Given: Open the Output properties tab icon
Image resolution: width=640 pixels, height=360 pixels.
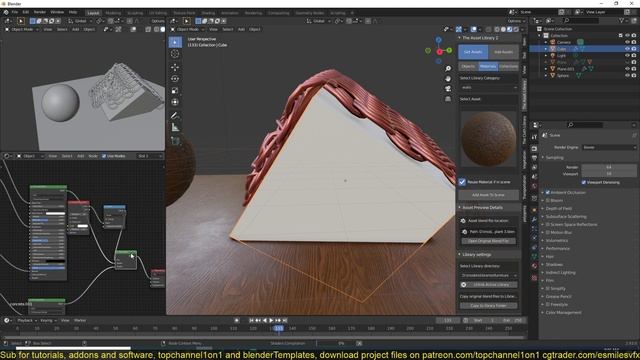Looking at the screenshot, I should (x=534, y=158).
